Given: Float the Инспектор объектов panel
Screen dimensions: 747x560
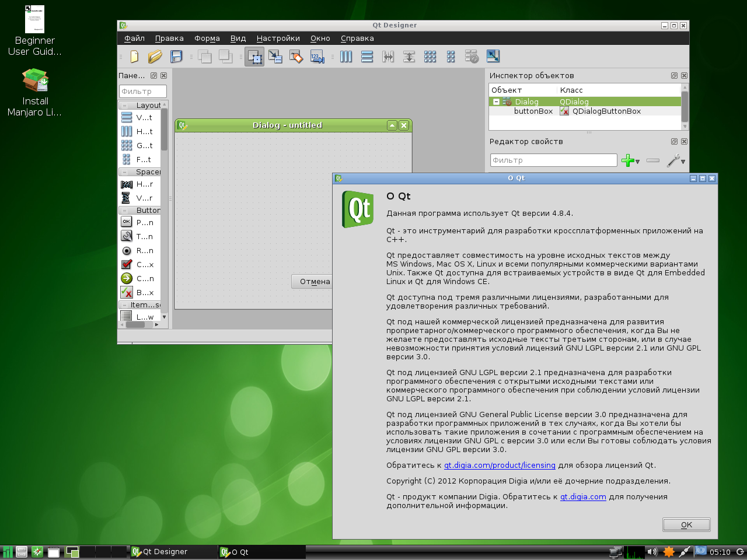Looking at the screenshot, I should [674, 76].
